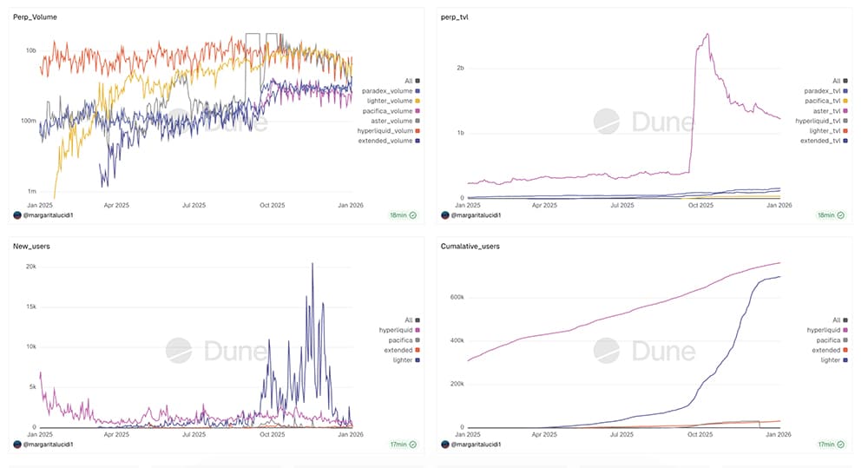
Task: Click the author avatar under New_users chart
Action: (17, 445)
